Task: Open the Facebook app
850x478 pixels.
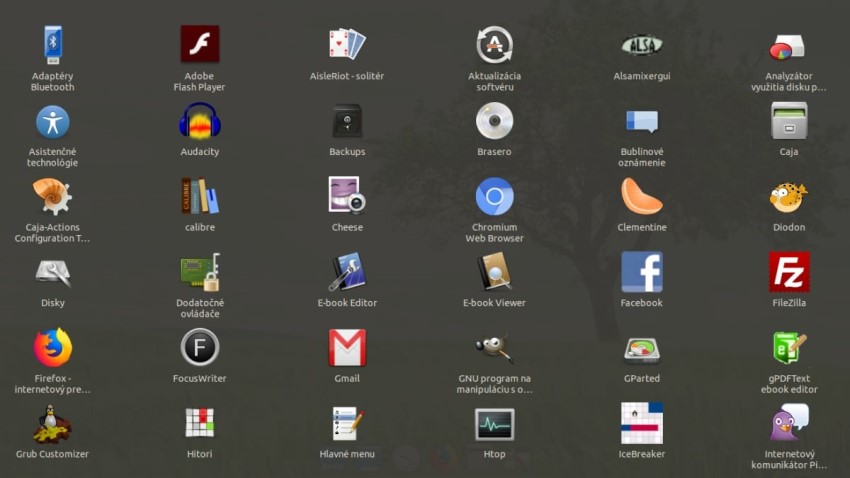Action: (x=642, y=272)
